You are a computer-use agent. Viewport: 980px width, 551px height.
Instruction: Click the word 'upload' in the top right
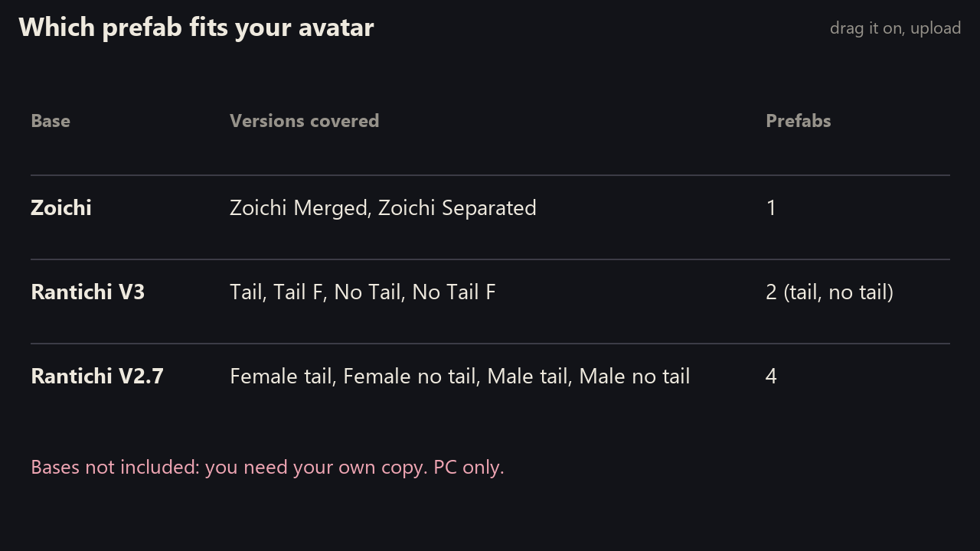936,28
